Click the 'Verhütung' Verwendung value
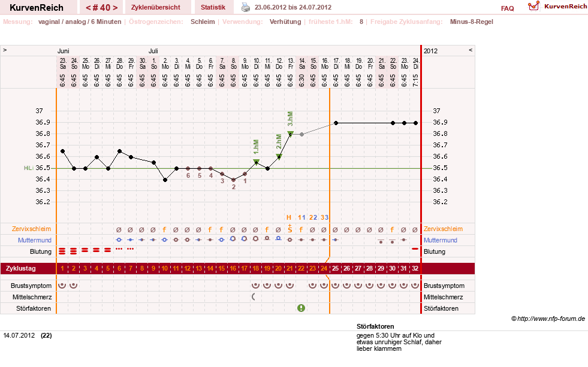Image resolution: width=588 pixels, height=367 pixels. [x=285, y=22]
